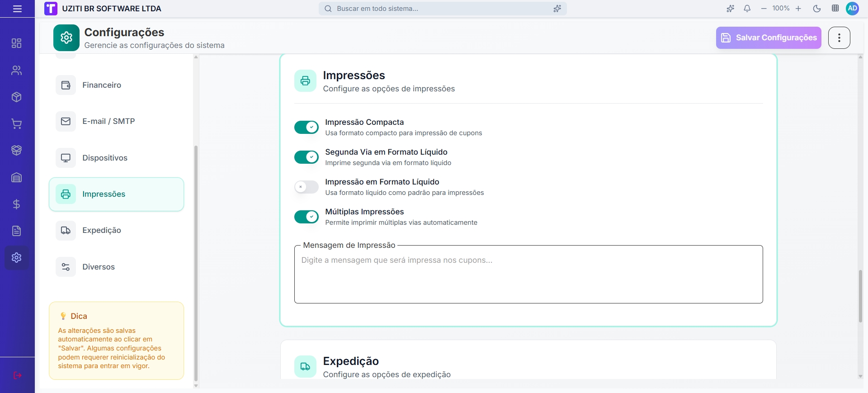The image size is (868, 393).
Task: Click the Expedição card title
Action: 351,361
